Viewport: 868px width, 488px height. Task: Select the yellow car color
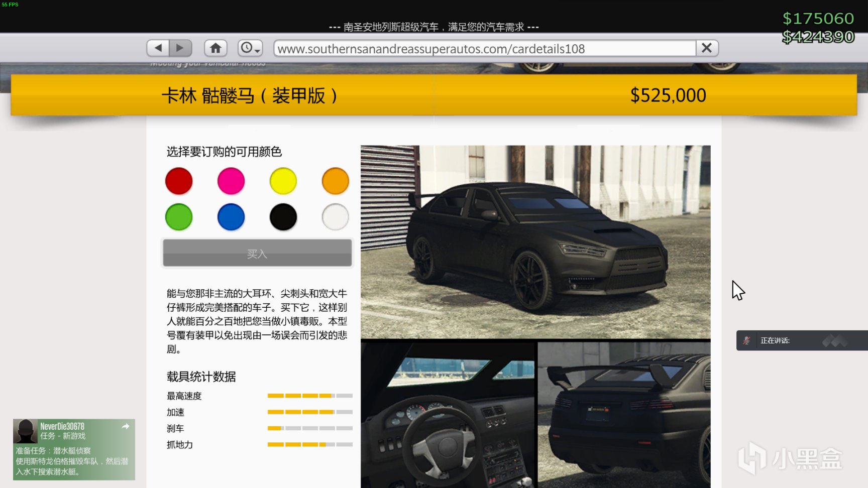click(x=283, y=181)
